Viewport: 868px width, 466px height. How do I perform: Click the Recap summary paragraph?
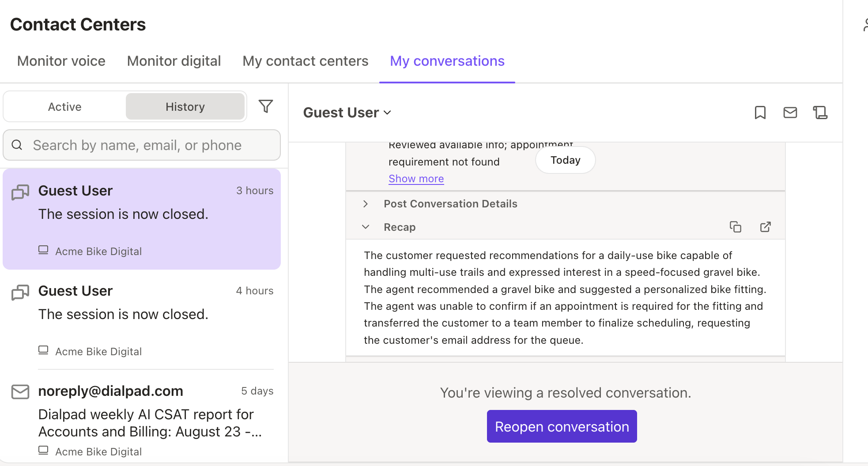tap(565, 297)
